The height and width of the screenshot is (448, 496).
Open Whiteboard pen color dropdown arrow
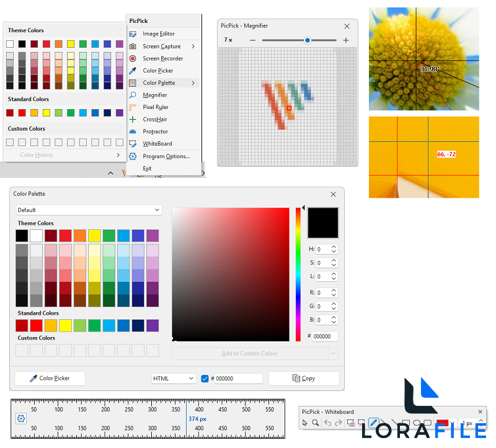(453, 423)
